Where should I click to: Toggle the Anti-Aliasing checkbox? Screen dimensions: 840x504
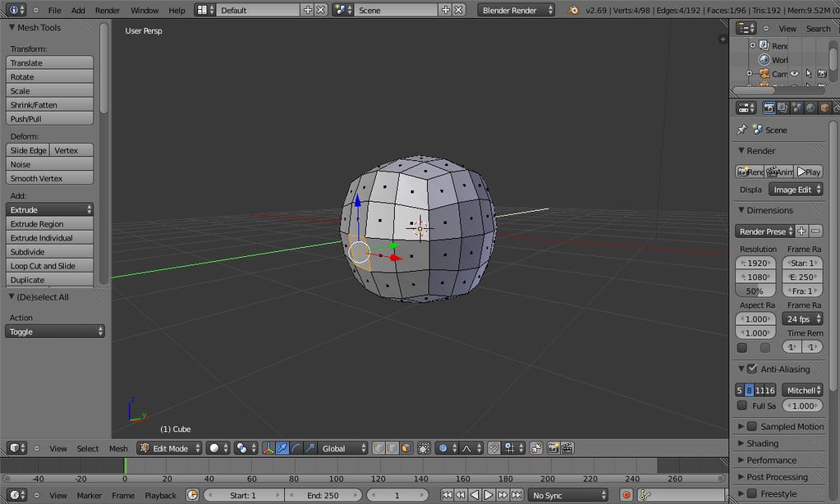click(752, 369)
